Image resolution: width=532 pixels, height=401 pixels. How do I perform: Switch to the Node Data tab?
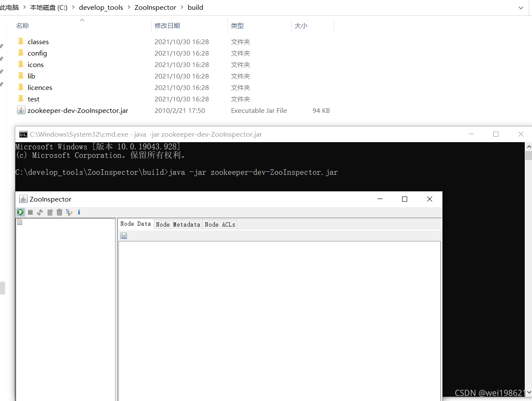point(135,224)
